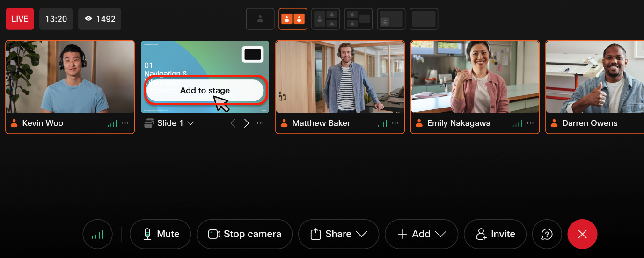Choose the three-person stage layout

pyautogui.click(x=326, y=19)
